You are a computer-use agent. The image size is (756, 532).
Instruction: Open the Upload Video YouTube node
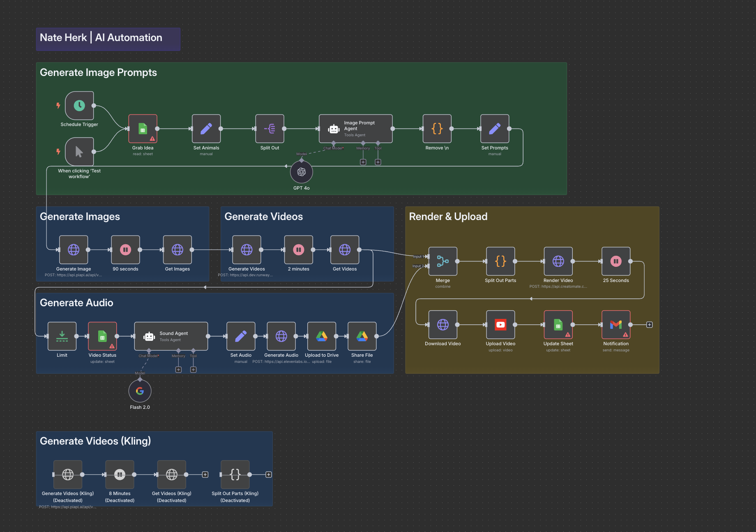[x=500, y=325]
